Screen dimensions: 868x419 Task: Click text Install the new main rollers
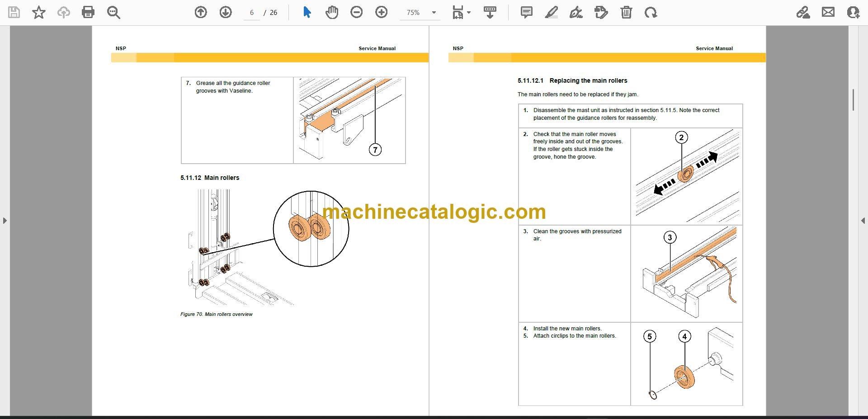(567, 329)
